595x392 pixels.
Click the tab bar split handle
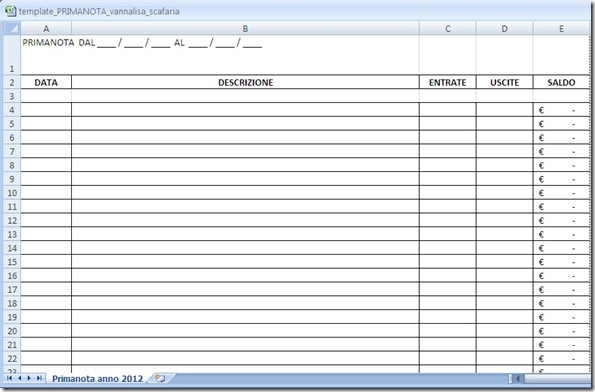click(510, 378)
